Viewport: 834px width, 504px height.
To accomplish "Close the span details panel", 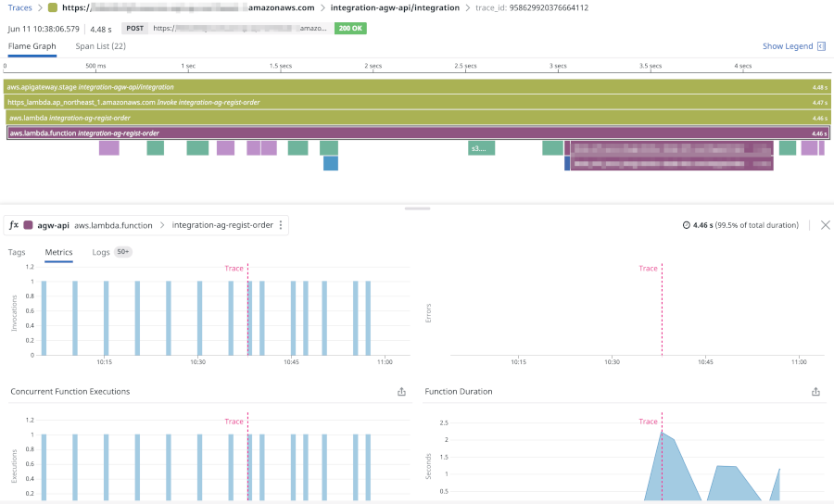I will point(825,225).
